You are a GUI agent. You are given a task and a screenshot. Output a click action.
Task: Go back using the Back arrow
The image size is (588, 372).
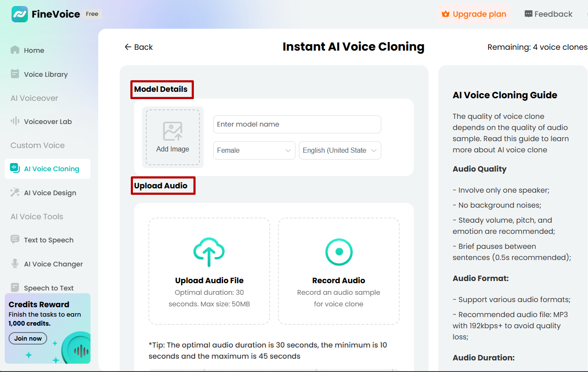[139, 47]
